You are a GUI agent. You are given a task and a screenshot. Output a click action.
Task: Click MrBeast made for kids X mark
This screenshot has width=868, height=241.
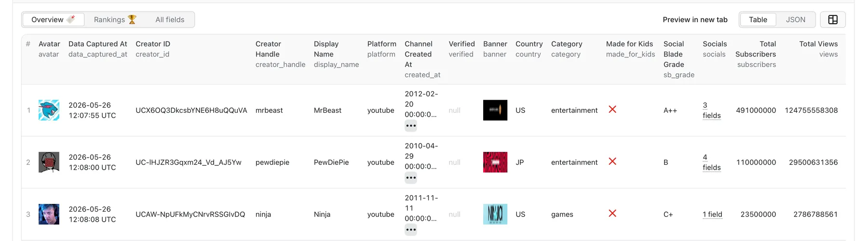pyautogui.click(x=612, y=109)
